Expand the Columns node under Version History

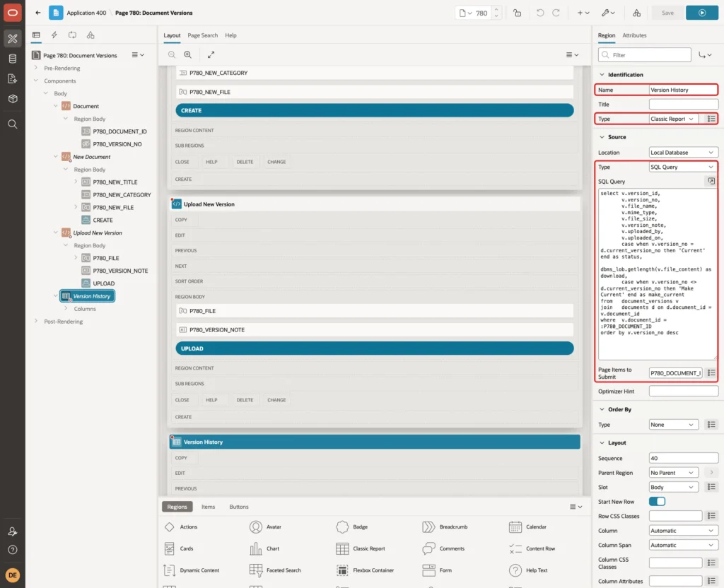point(66,308)
